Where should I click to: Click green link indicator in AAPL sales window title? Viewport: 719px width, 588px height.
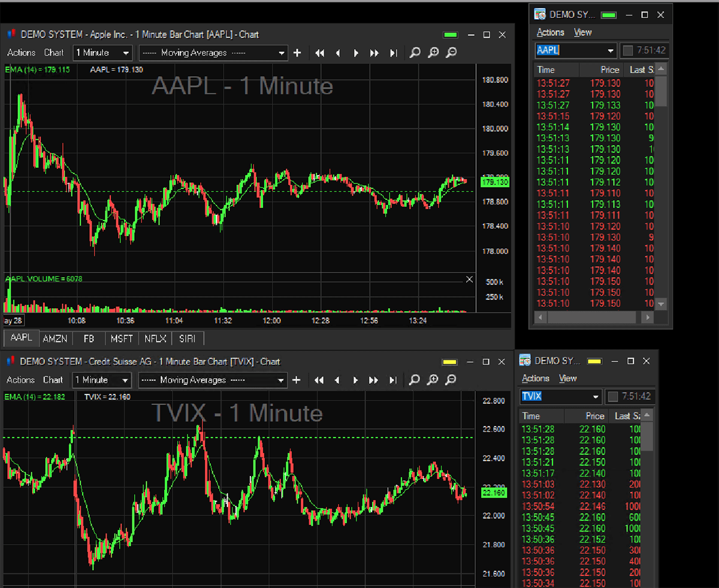click(x=609, y=15)
